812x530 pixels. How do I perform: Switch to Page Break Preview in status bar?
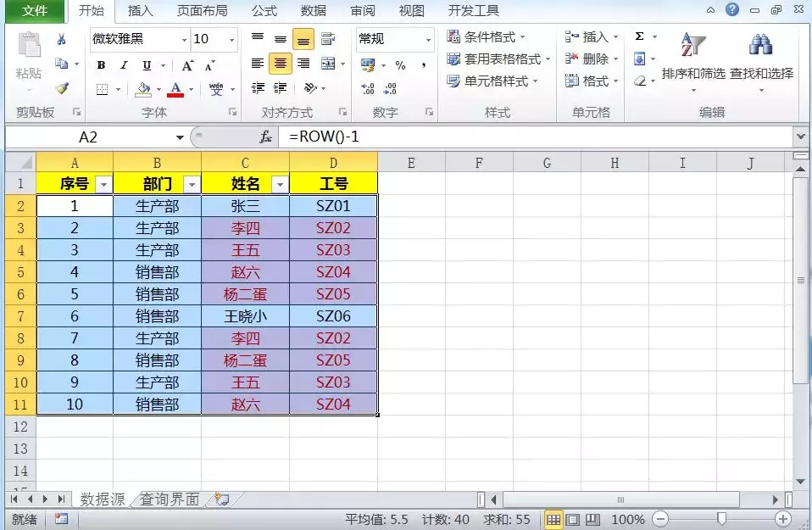[593, 519]
